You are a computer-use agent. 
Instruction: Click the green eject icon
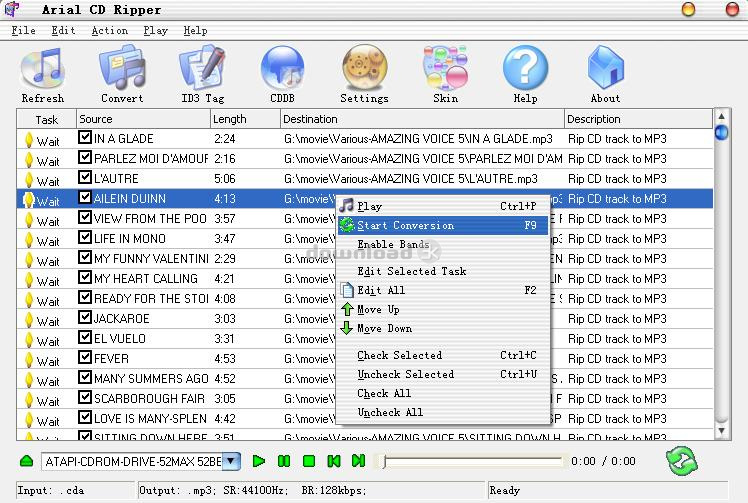point(27,461)
